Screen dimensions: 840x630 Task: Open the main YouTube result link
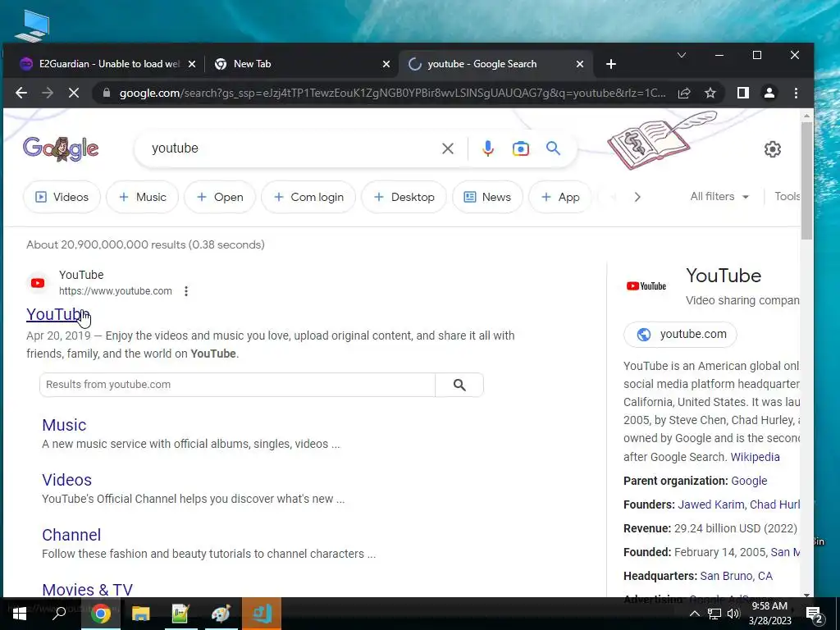click(x=57, y=314)
